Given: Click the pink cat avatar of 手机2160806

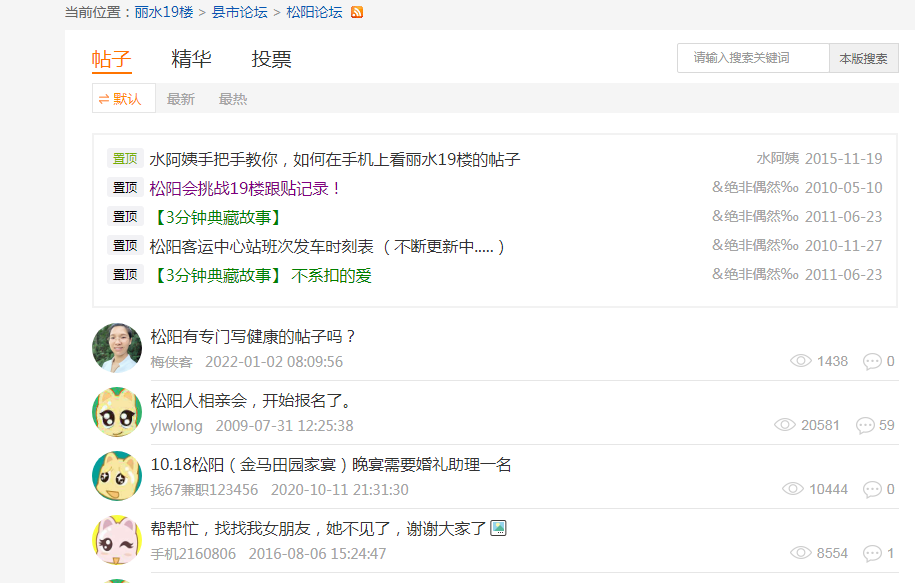Looking at the screenshot, I should click(117, 540).
